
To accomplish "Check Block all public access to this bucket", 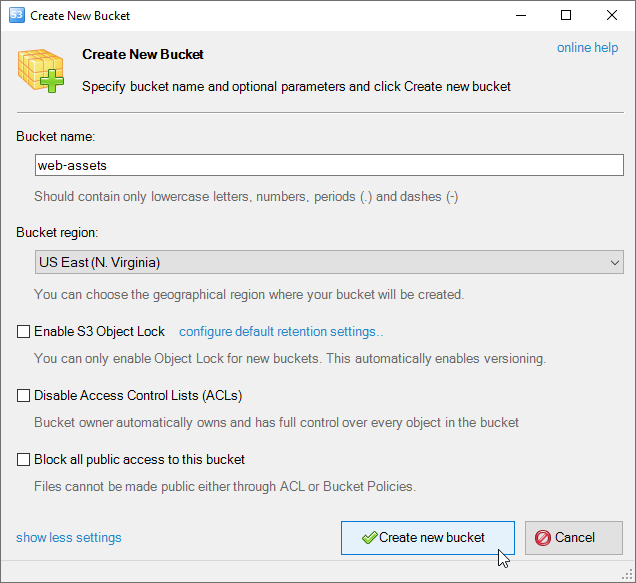I will 23,459.
